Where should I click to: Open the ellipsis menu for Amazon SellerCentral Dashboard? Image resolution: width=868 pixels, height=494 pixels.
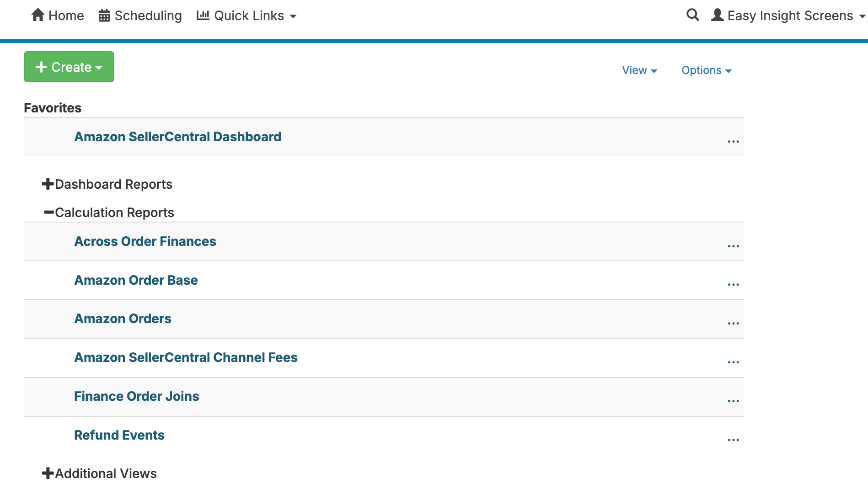[733, 142]
